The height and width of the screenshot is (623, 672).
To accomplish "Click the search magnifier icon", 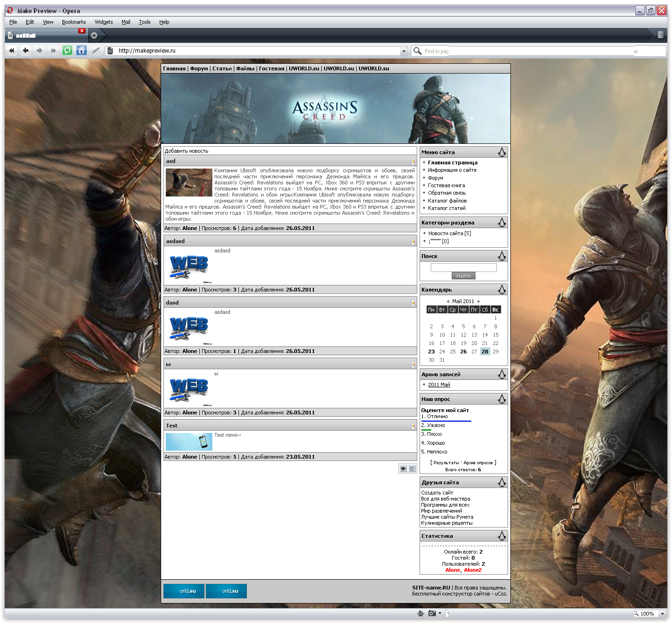I will point(417,51).
